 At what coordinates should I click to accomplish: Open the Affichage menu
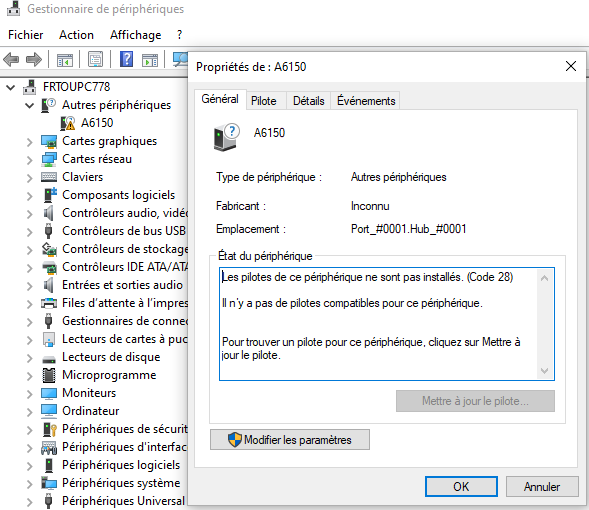(x=136, y=35)
